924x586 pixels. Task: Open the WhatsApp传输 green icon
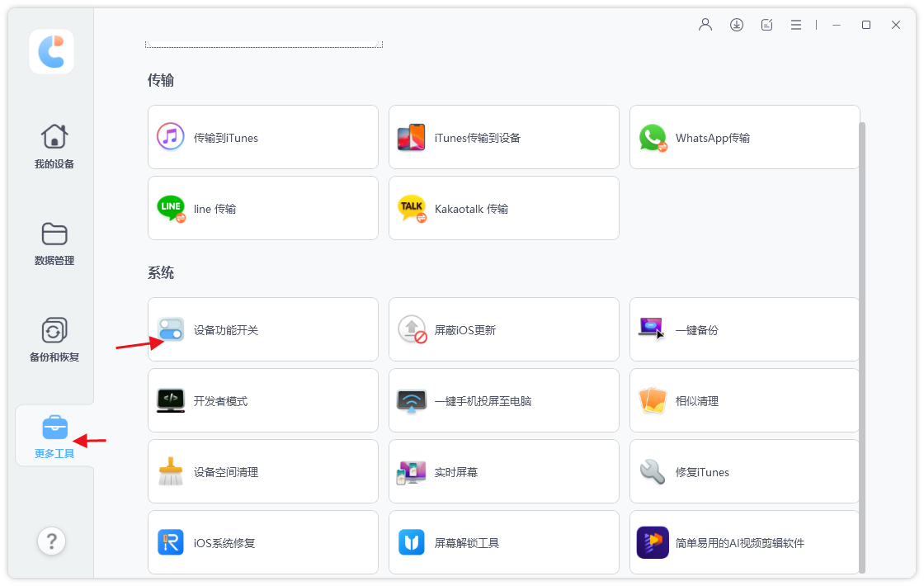click(653, 137)
